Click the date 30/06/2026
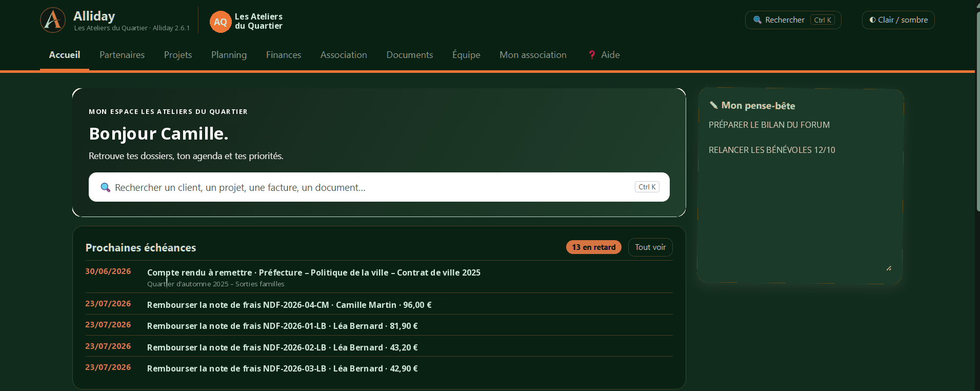The image size is (980, 391). point(108,271)
